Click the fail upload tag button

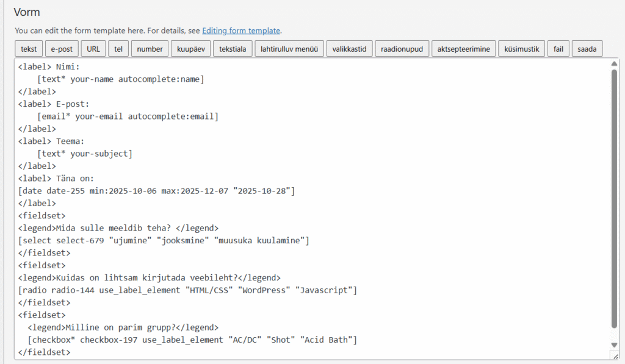point(558,49)
